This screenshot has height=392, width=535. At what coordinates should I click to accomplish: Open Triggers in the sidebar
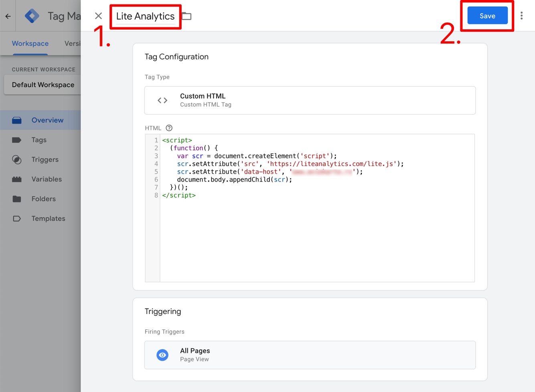(45, 160)
